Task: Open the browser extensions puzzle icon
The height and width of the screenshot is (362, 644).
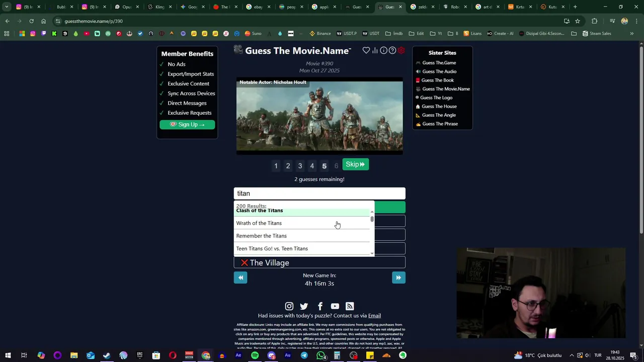Action: [x=595, y=21]
